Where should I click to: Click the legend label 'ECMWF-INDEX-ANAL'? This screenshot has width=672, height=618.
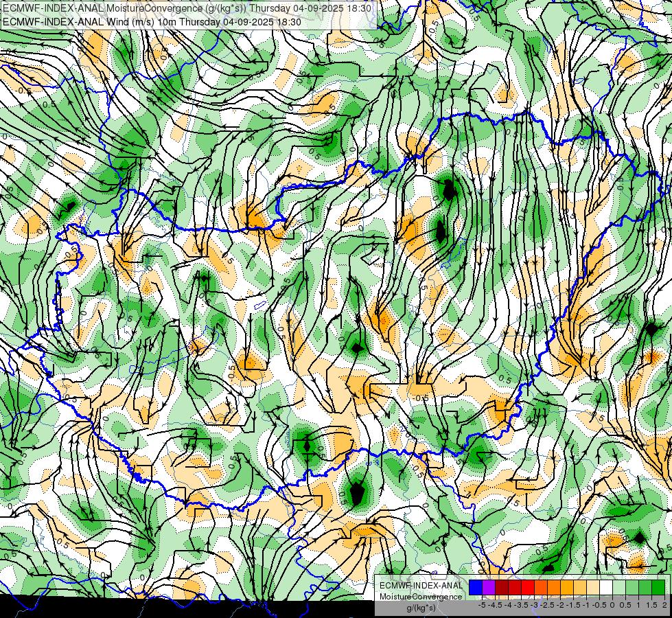[x=421, y=586]
